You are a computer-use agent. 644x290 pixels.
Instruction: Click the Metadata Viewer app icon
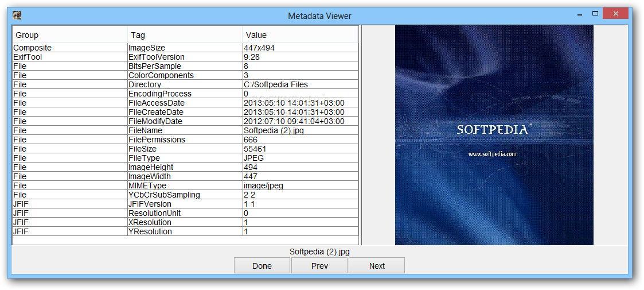pos(17,16)
